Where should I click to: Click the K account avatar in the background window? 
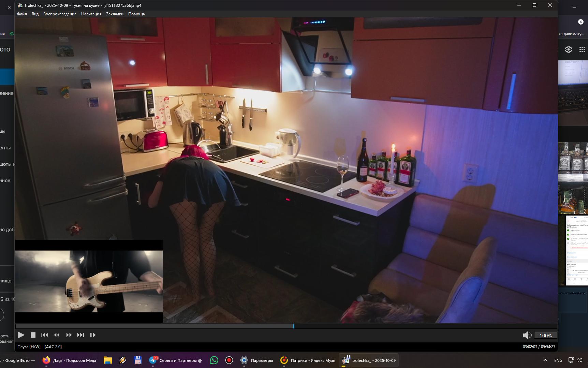[581, 22]
